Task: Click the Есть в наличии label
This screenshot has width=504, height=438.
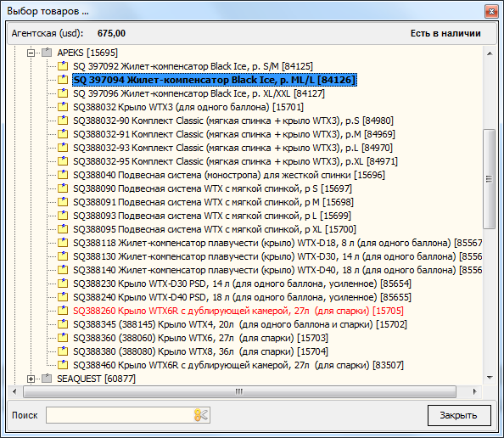Action: pos(445,33)
